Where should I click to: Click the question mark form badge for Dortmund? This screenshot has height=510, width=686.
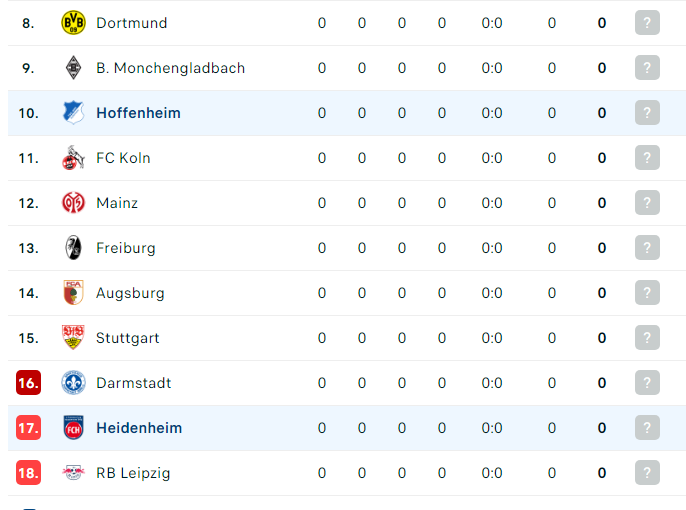coord(647,23)
